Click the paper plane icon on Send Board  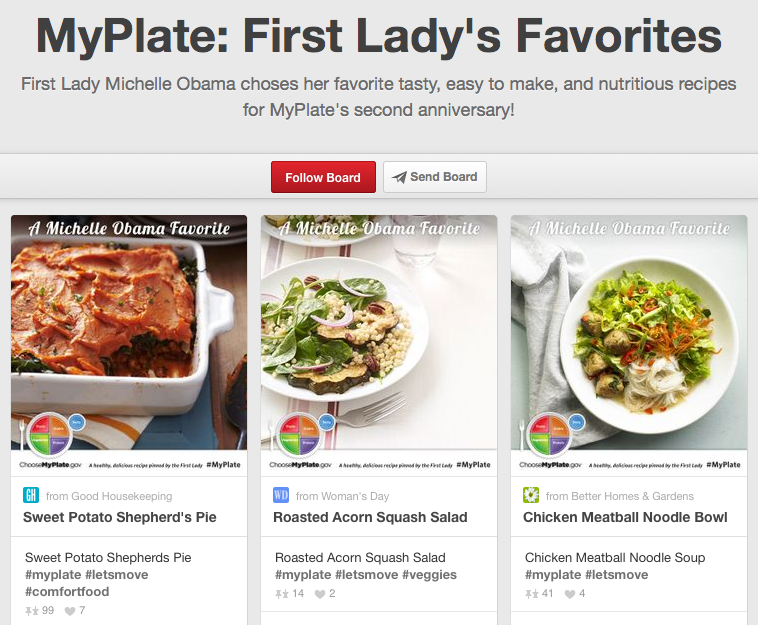click(x=399, y=177)
